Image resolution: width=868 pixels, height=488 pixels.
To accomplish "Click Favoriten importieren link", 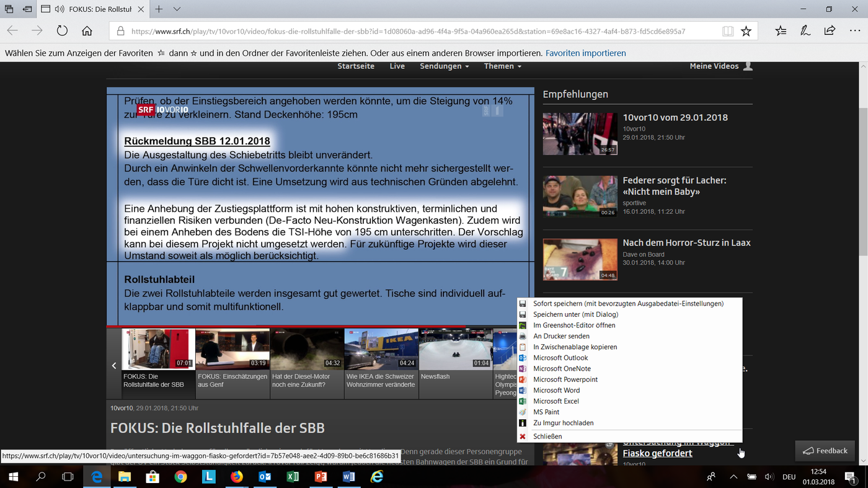I will tap(585, 53).
